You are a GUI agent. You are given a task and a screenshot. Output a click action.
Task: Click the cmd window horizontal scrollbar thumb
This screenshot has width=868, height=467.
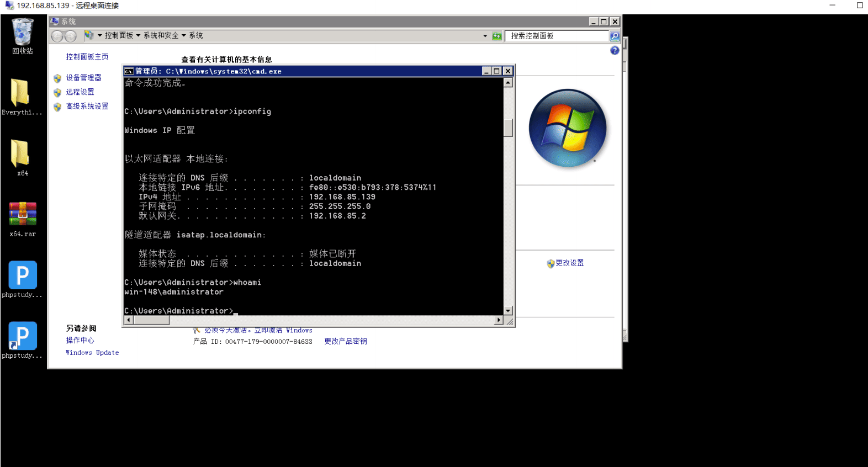[x=151, y=320]
